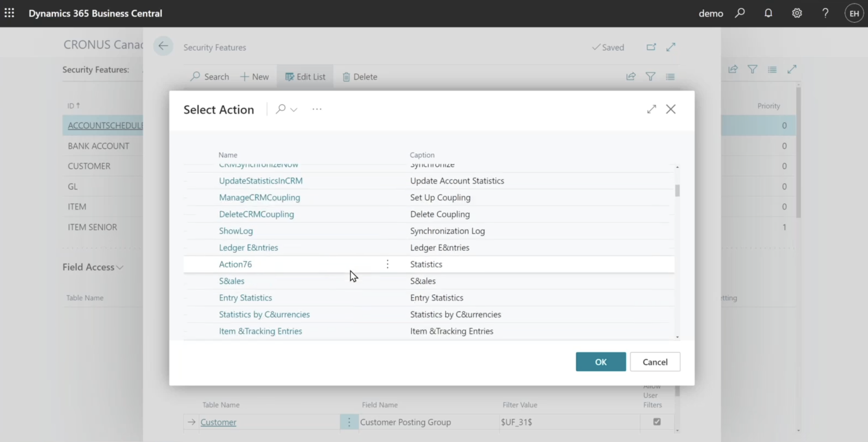868x442 pixels.
Task: Select the Entry Statistics action name
Action: coord(245,298)
